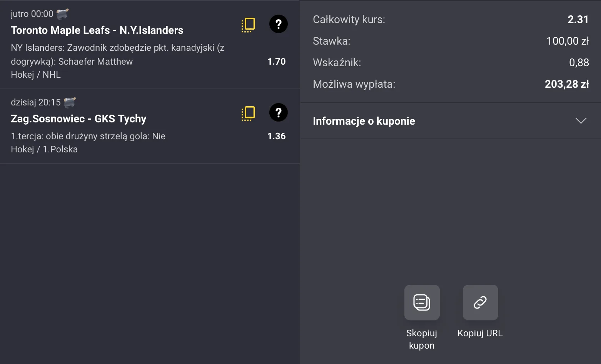Click the Wskaźnik value '0,88'
This screenshot has height=364, width=601.
(579, 62)
